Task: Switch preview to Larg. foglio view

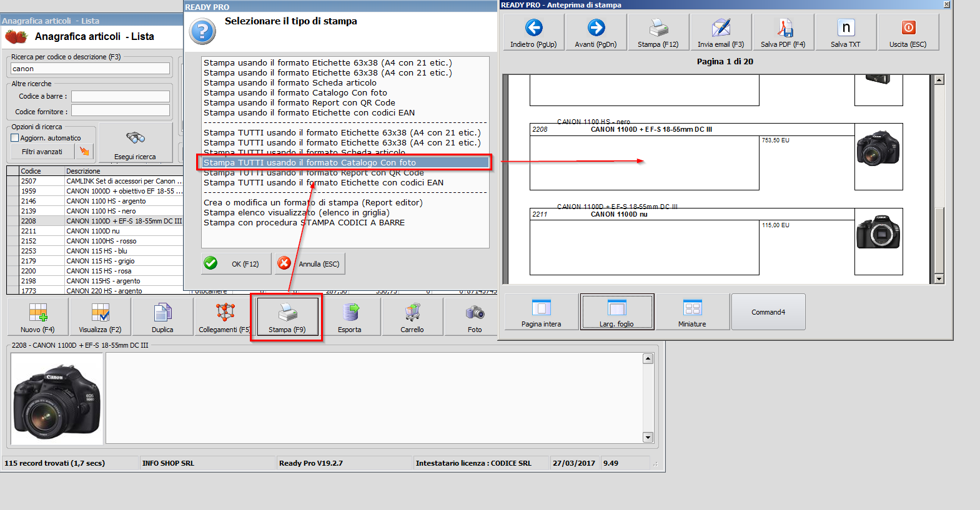Action: pyautogui.click(x=617, y=312)
